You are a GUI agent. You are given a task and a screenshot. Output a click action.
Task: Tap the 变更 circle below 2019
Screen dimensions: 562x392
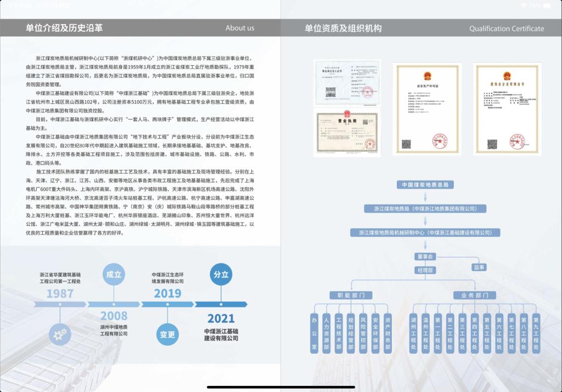(x=167, y=334)
